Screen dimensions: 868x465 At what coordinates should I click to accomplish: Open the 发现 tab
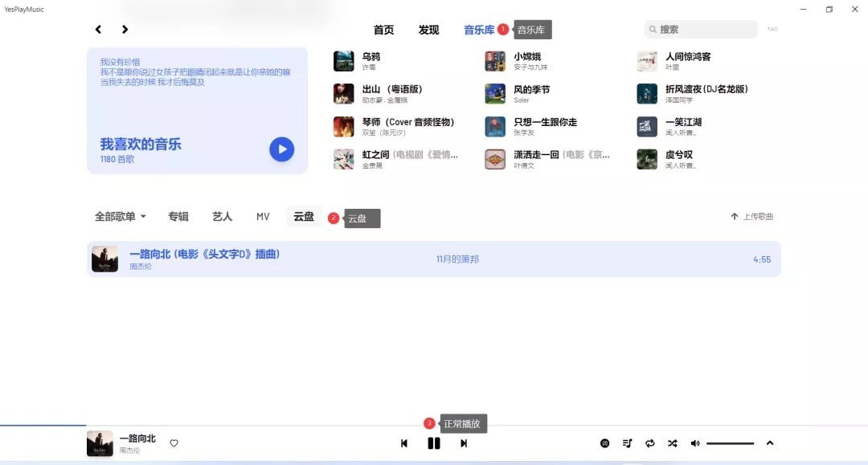(x=428, y=30)
